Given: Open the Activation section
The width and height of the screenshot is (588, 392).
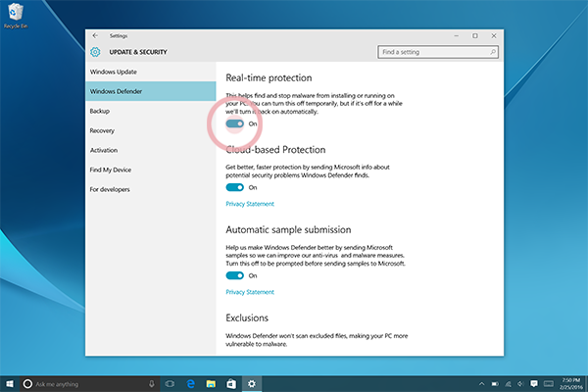Looking at the screenshot, I should tap(151, 150).
